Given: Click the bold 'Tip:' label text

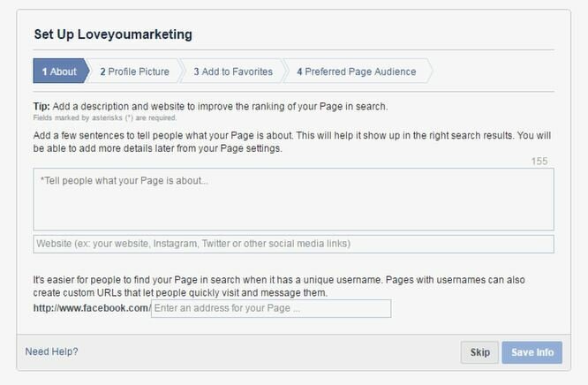Looking at the screenshot, I should (41, 107).
